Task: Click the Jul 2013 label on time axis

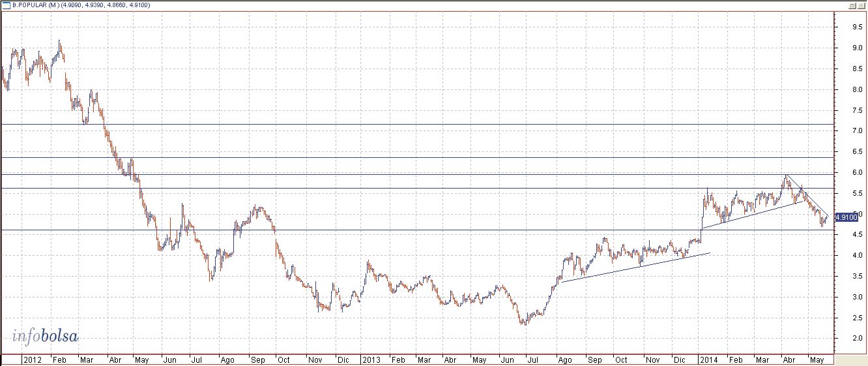Action: 532,359
